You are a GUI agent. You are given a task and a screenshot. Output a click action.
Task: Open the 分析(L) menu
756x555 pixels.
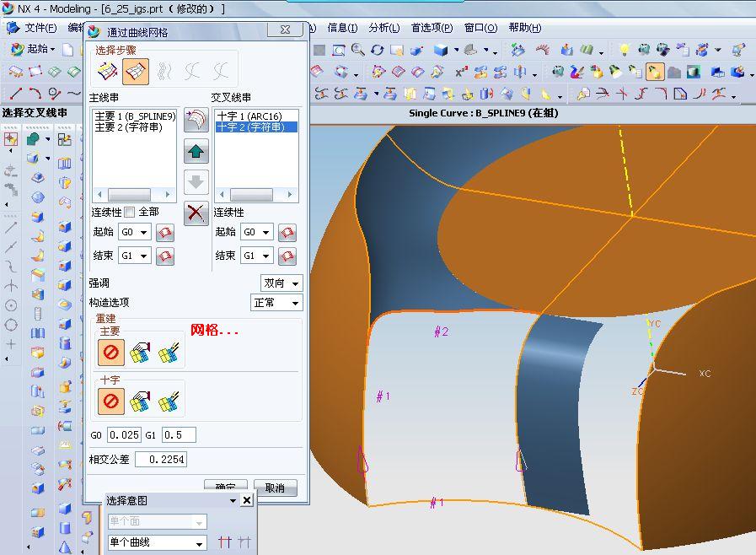coord(384,28)
